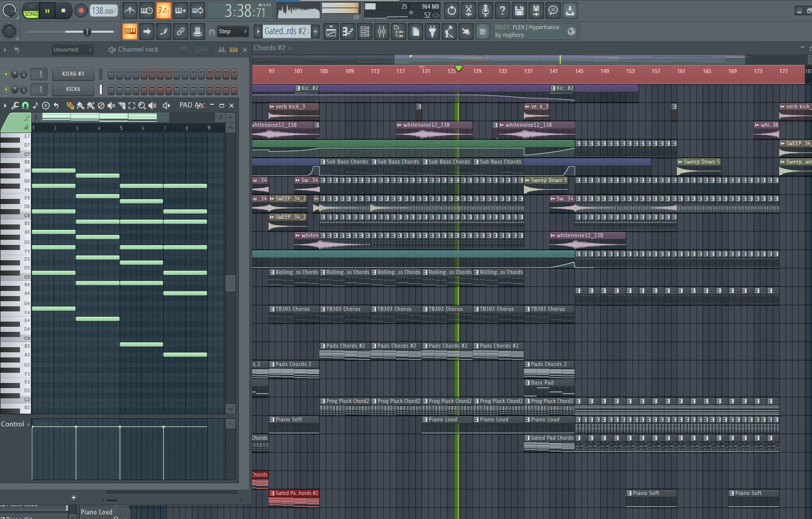Image resolution: width=812 pixels, height=519 pixels.
Task: Select the piano roll Zoom tool
Action: tap(142, 105)
